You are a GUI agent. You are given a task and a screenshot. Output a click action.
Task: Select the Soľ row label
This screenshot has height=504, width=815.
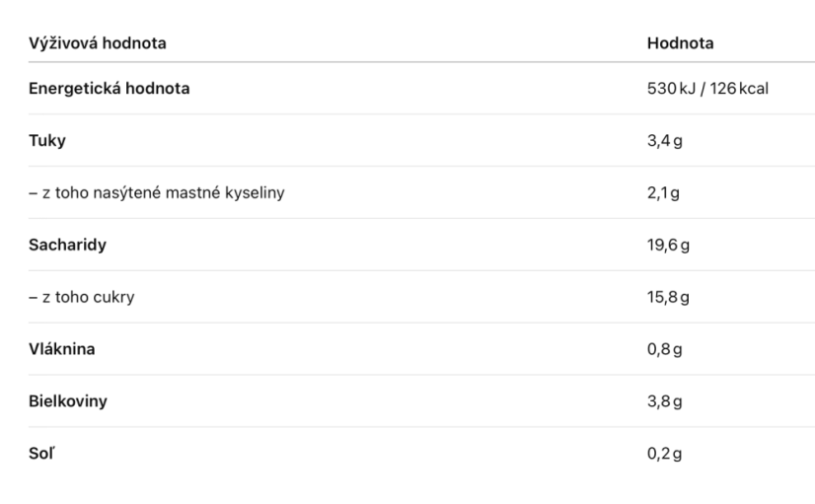41,454
